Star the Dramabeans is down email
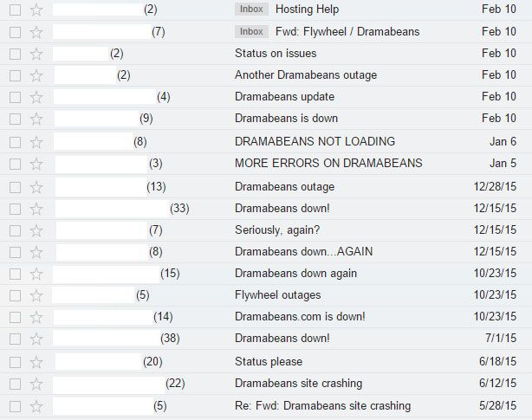The image size is (532, 420). click(36, 120)
